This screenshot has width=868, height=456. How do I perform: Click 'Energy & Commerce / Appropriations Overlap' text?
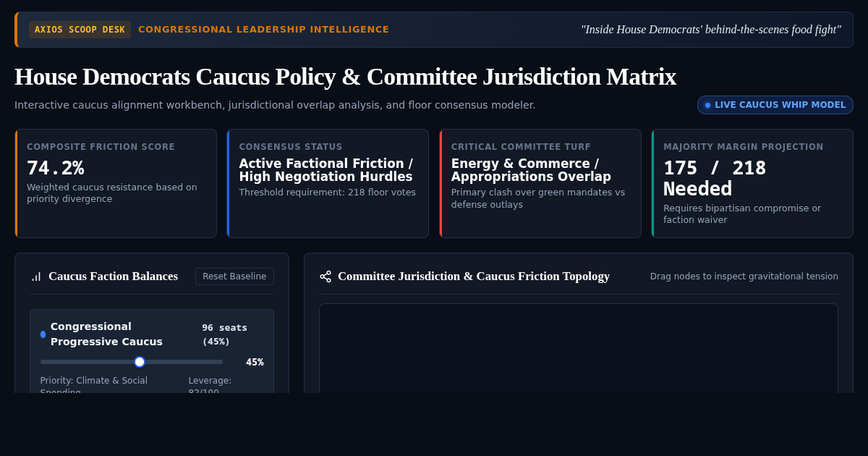(531, 170)
